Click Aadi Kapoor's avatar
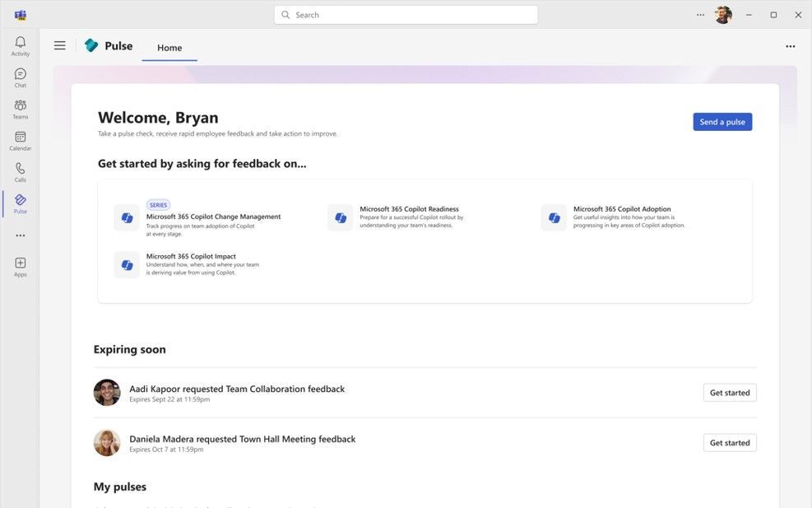Viewport: 812px width, 508px height. coord(107,393)
